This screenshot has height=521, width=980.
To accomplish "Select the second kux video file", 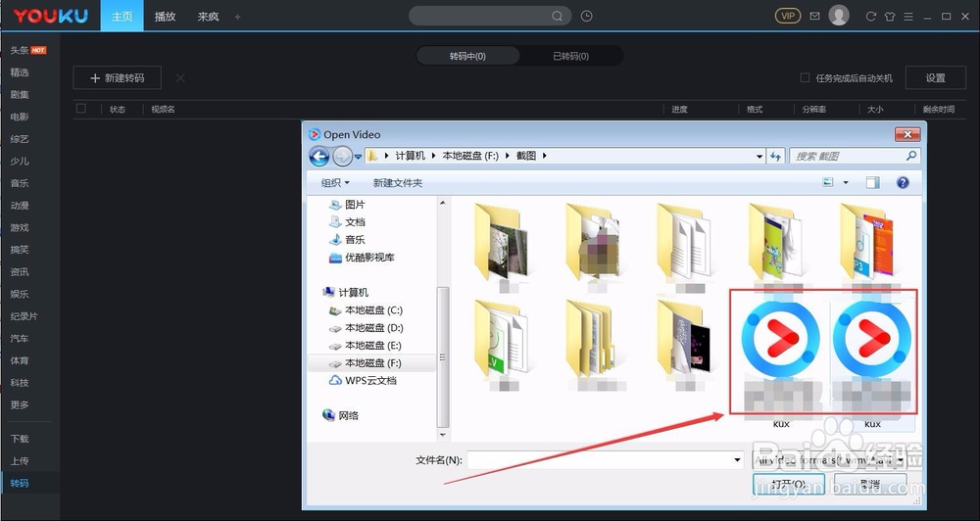I will [x=872, y=360].
